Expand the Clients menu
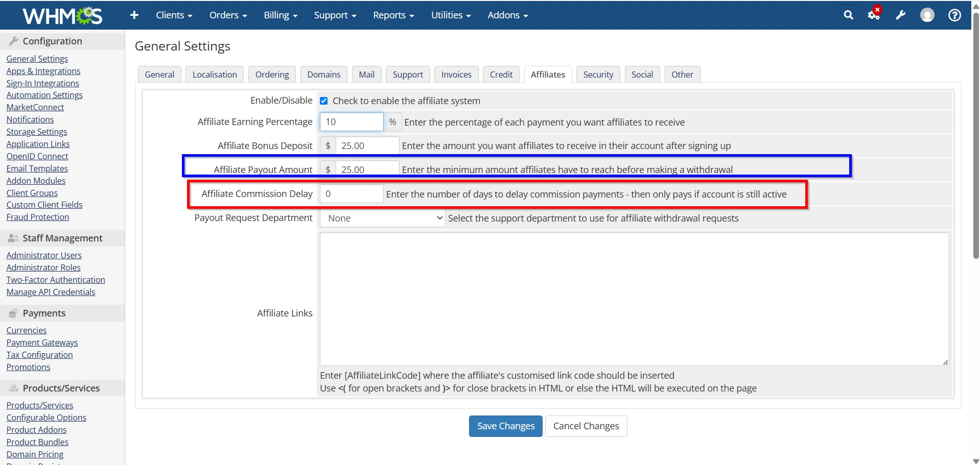This screenshot has width=980, height=465. pos(174,15)
